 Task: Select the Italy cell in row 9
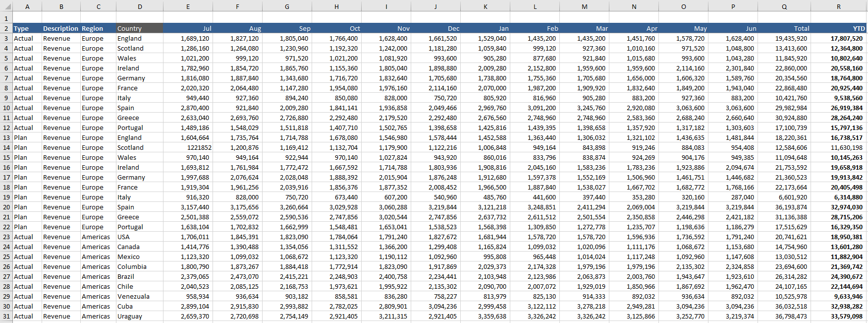pos(140,98)
